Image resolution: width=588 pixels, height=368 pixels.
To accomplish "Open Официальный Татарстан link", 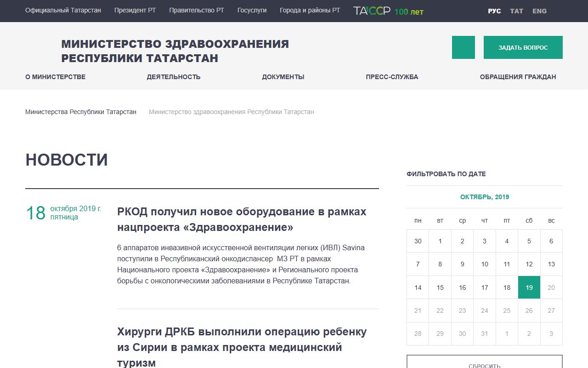I will (63, 10).
